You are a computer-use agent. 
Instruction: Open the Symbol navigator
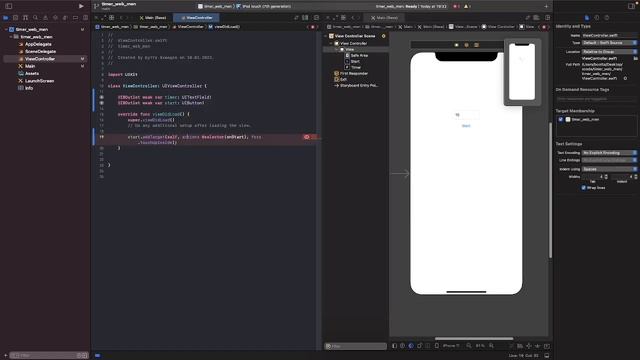pyautogui.click(x=25, y=18)
